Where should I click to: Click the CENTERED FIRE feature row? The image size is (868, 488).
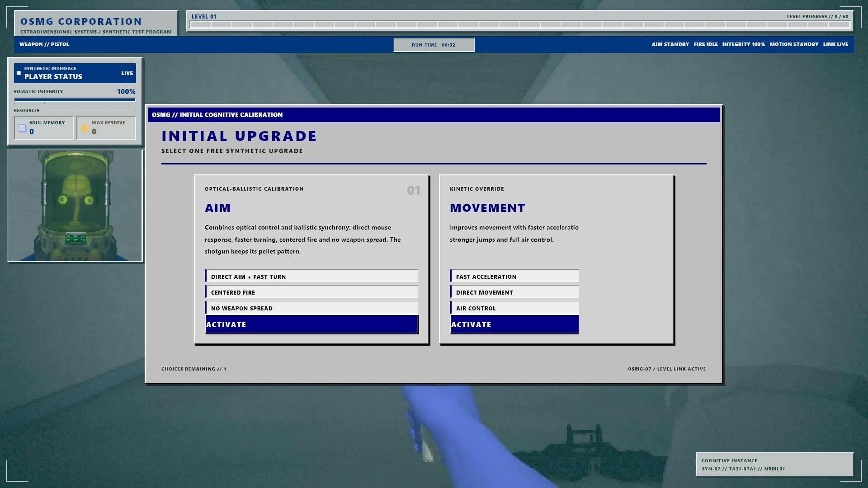pyautogui.click(x=311, y=292)
